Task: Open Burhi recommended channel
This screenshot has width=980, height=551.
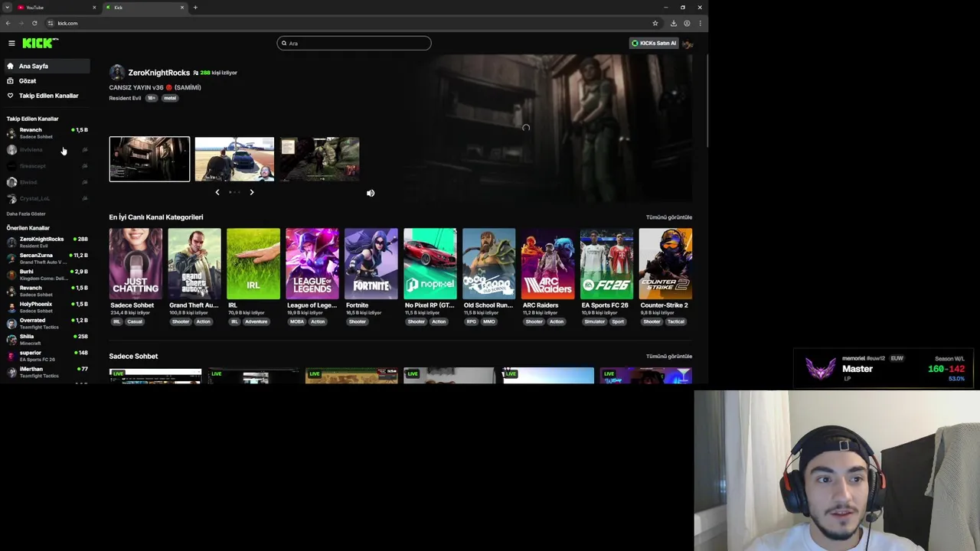Action: point(46,275)
